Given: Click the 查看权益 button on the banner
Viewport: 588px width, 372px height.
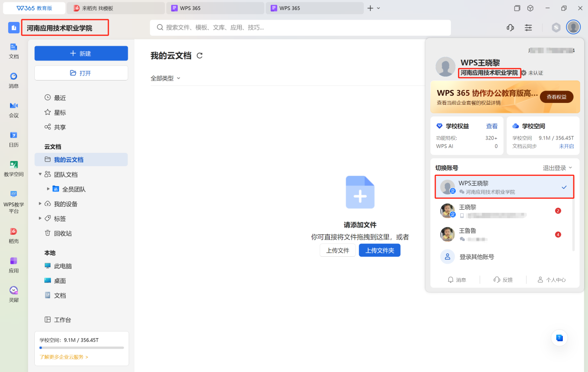Looking at the screenshot, I should tap(557, 97).
